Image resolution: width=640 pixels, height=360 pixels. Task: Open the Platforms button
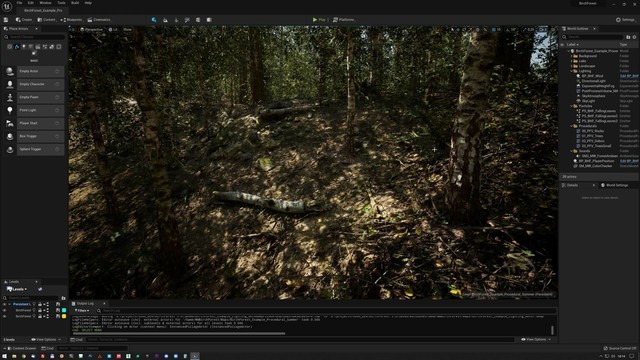pyautogui.click(x=344, y=20)
